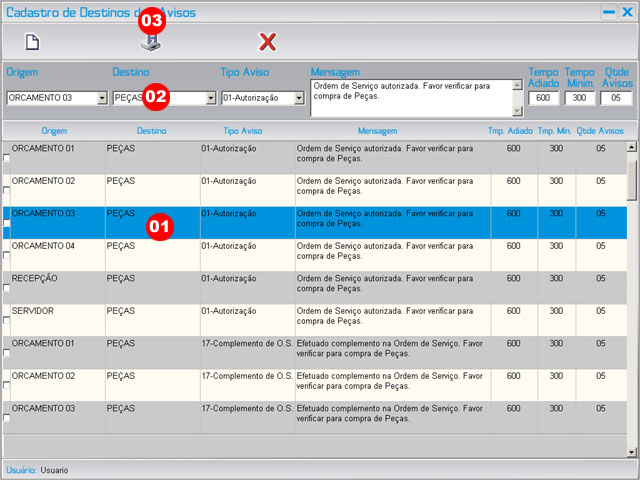
Task: Check the RECEPÇÃO row checkbox
Action: [x=7, y=288]
